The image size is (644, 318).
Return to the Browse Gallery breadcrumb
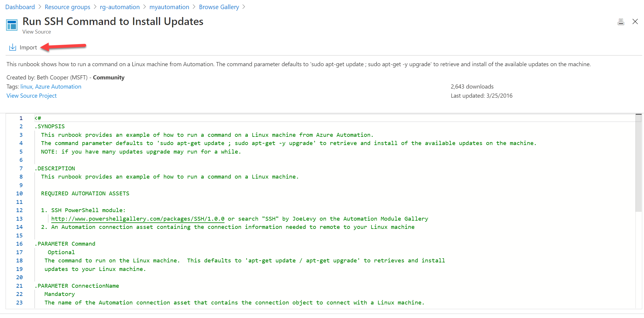(219, 7)
